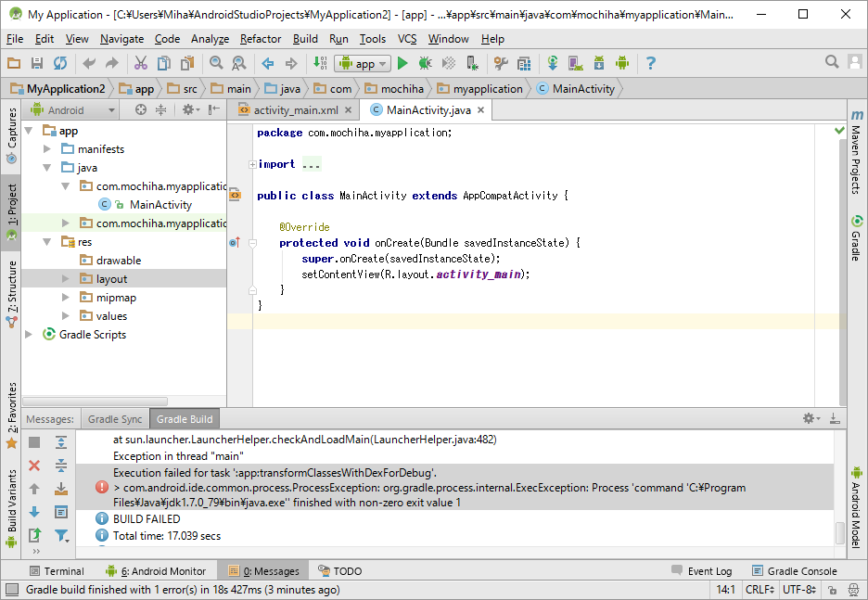868x600 pixels.
Task: Select the drawable folder
Action: tap(119, 261)
